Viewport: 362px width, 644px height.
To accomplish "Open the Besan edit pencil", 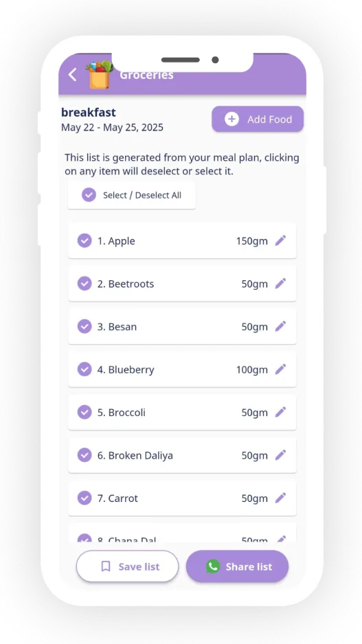I will click(280, 327).
